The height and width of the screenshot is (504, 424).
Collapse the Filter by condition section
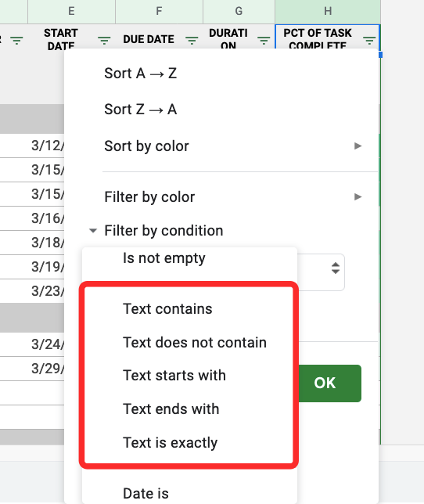point(93,230)
